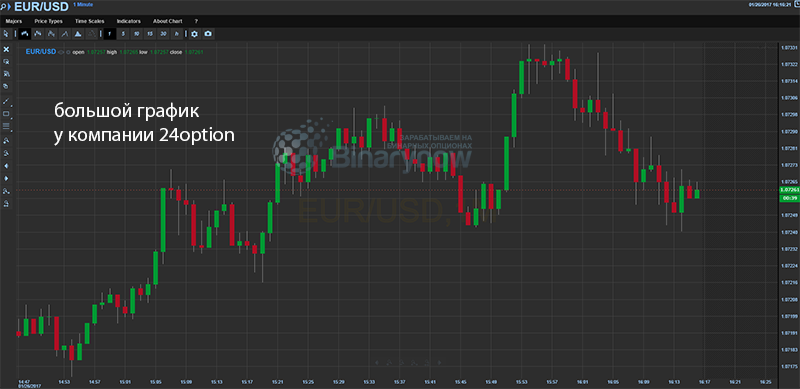Click faint right arrow at chart bottom

(440, 362)
